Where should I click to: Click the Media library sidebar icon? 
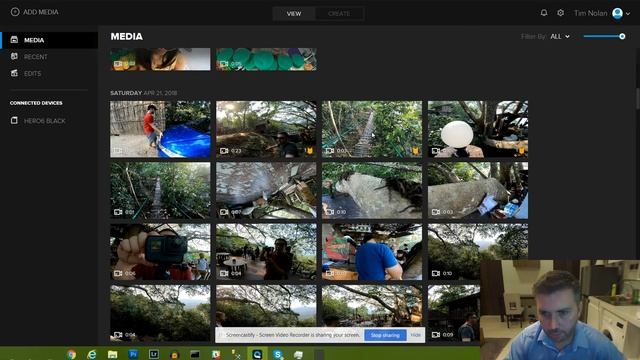[x=14, y=40]
